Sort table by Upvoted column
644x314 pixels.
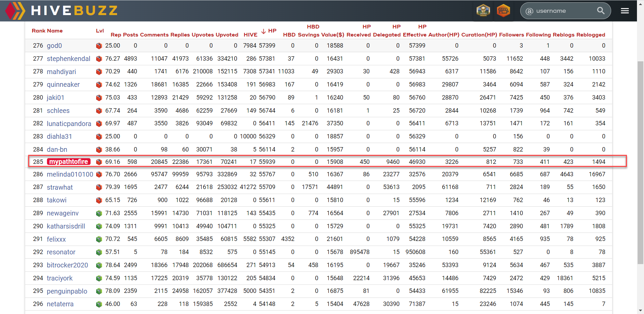[x=227, y=35]
